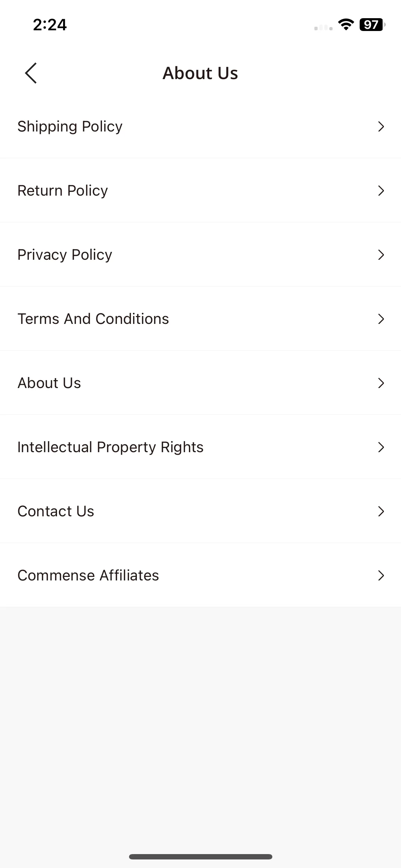Tap the battery indicator showing 97

[372, 25]
